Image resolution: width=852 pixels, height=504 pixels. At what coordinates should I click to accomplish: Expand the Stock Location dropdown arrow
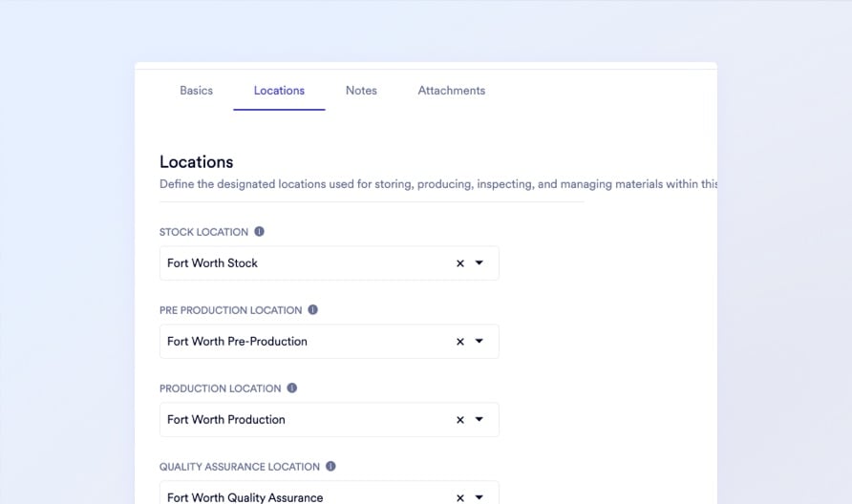[479, 263]
